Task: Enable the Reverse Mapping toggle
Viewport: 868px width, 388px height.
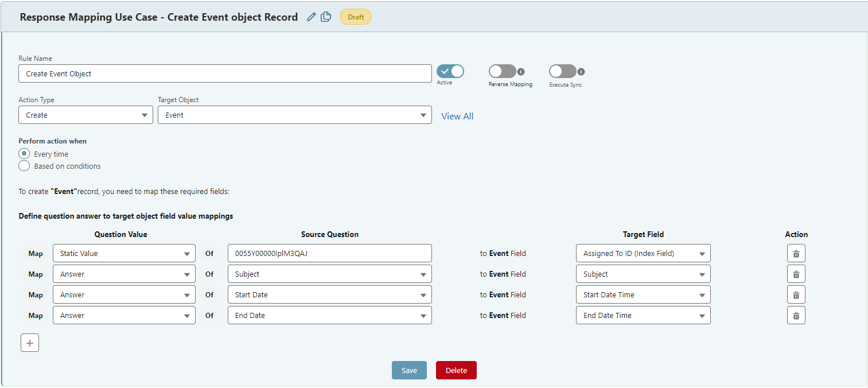Action: click(x=502, y=71)
